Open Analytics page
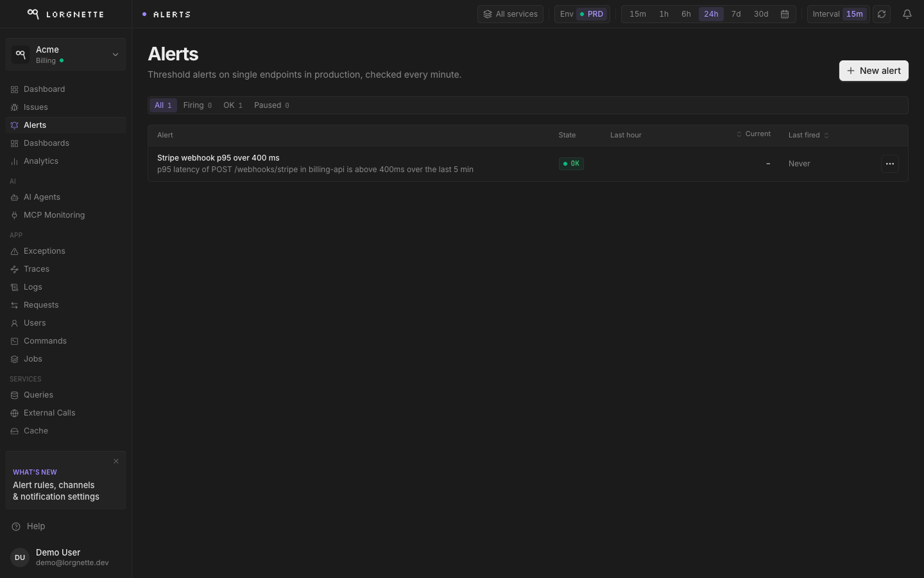Viewport: 924px width, 578px height. point(65,161)
